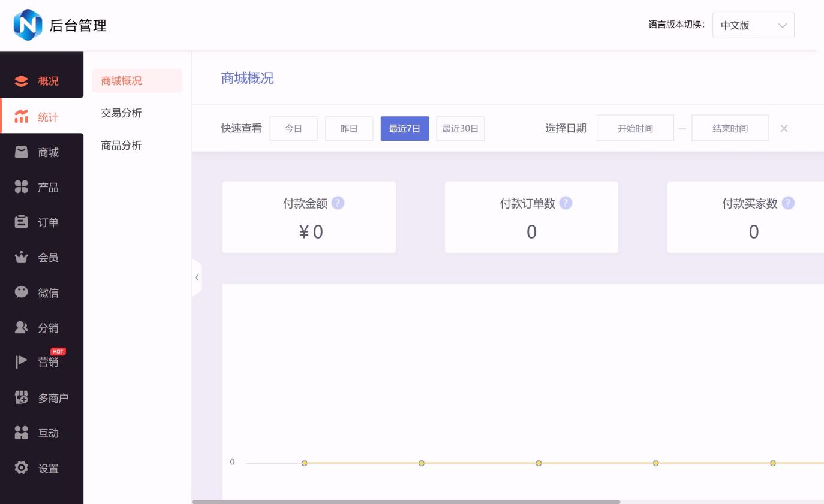Click the crown icon for 会员

[22, 258]
